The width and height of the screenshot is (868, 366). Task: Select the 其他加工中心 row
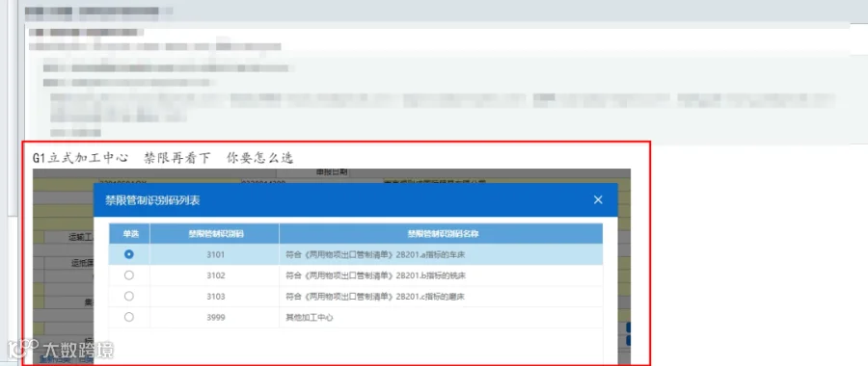pos(441,317)
